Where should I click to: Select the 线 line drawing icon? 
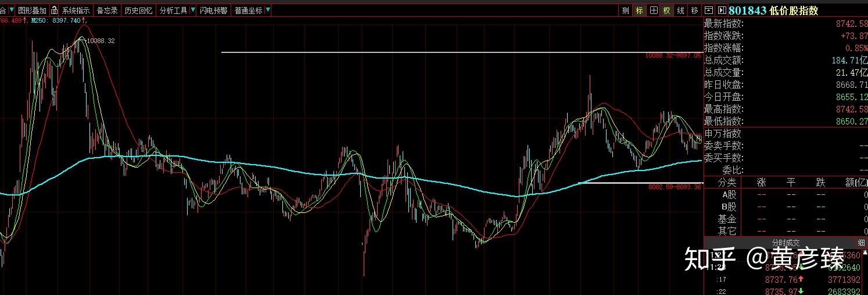(681, 10)
